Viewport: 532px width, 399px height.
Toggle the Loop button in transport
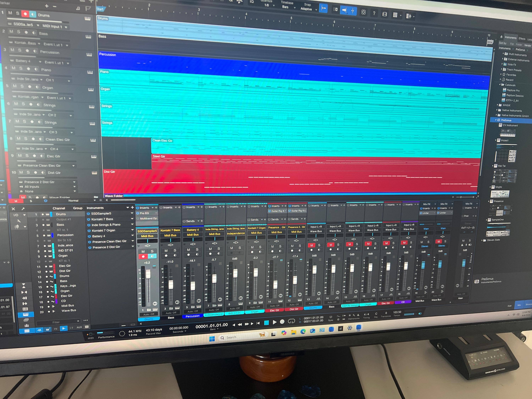click(291, 321)
